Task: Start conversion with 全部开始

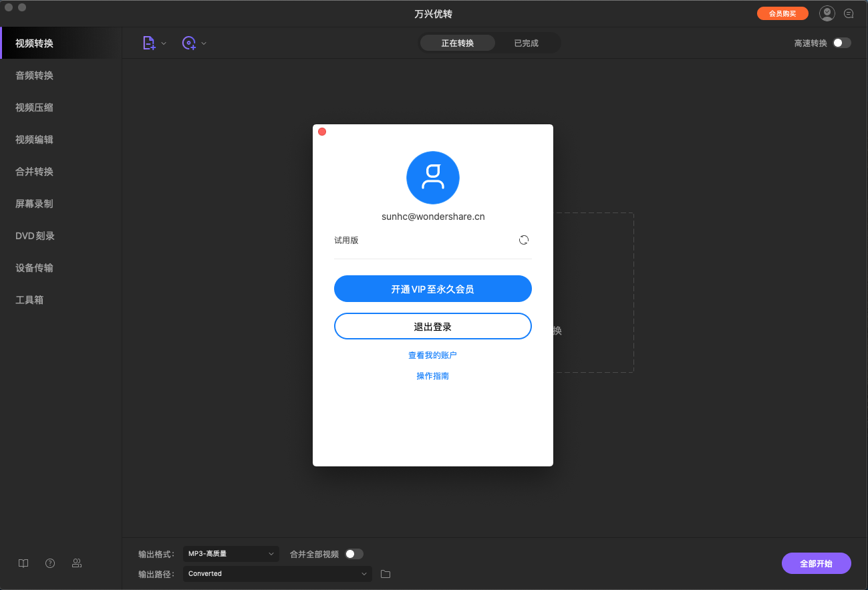Action: click(816, 563)
